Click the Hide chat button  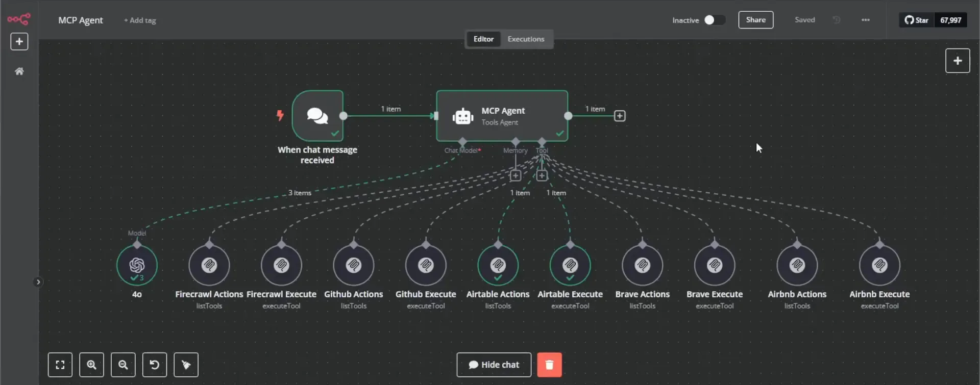tap(494, 365)
